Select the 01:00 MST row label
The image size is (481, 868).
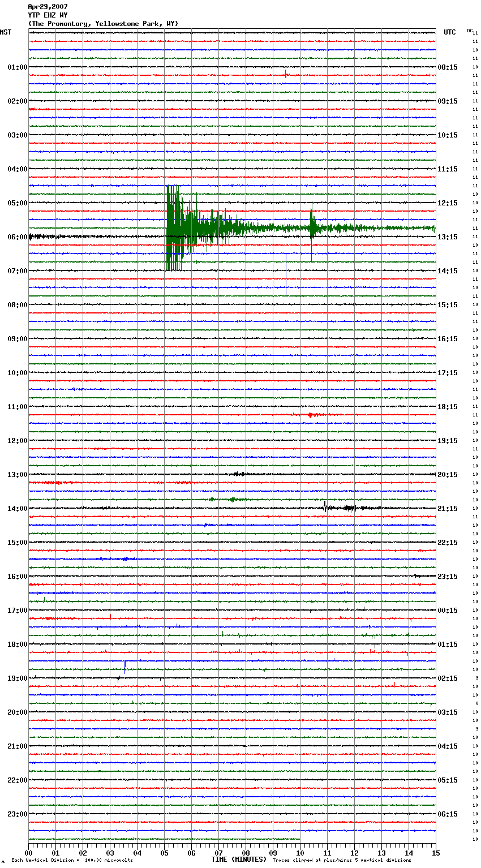coord(18,67)
